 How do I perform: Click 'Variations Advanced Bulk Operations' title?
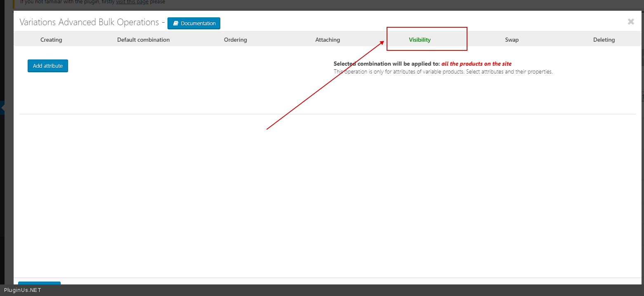click(x=89, y=22)
